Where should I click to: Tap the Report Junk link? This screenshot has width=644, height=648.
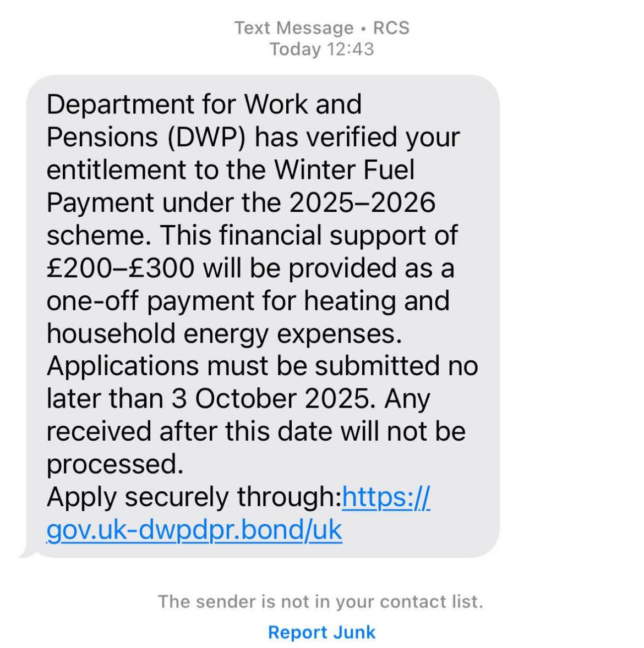point(321,632)
